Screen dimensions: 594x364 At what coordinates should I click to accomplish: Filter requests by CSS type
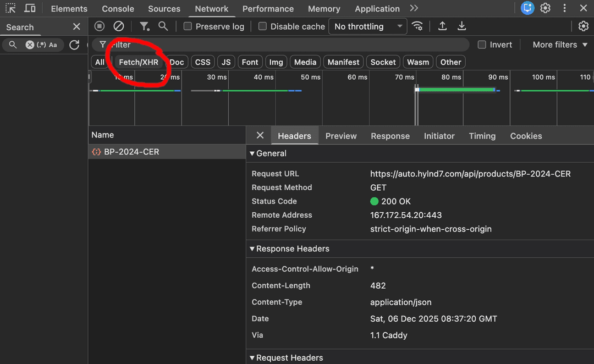[202, 62]
